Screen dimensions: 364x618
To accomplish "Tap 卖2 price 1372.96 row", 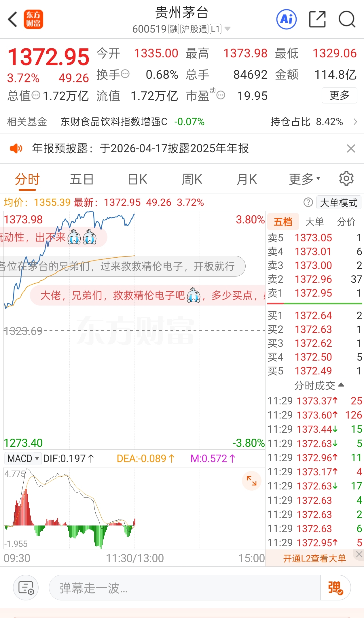I will (x=314, y=279).
